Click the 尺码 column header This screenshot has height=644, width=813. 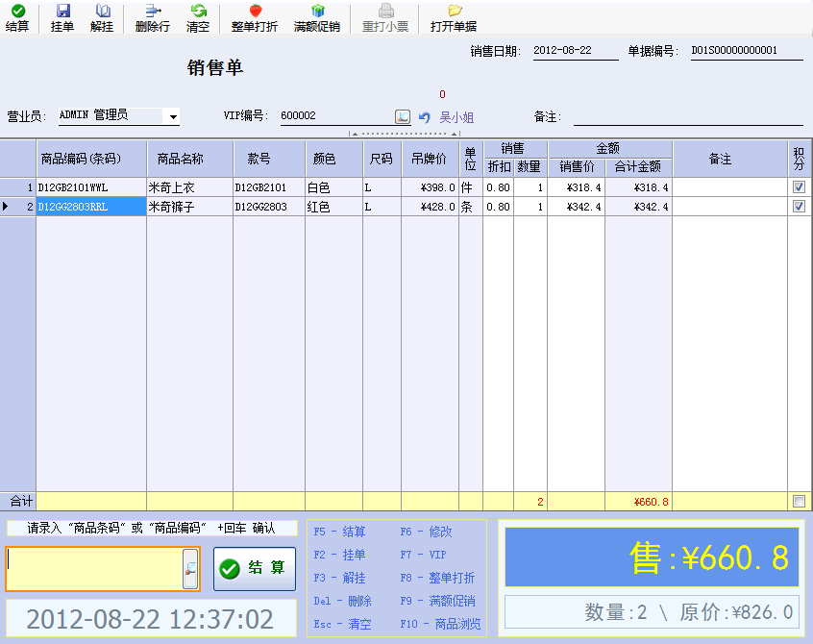(382, 159)
